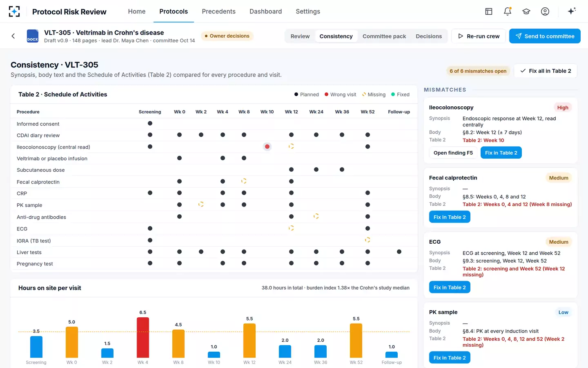Open the Home menu item
Viewport: 588px width, 368px height.
137,11
